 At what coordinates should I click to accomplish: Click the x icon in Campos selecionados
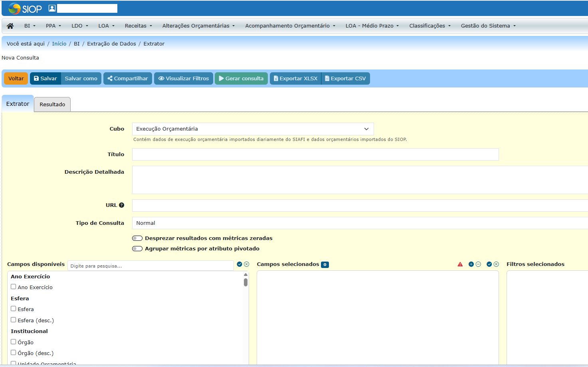(x=496, y=264)
